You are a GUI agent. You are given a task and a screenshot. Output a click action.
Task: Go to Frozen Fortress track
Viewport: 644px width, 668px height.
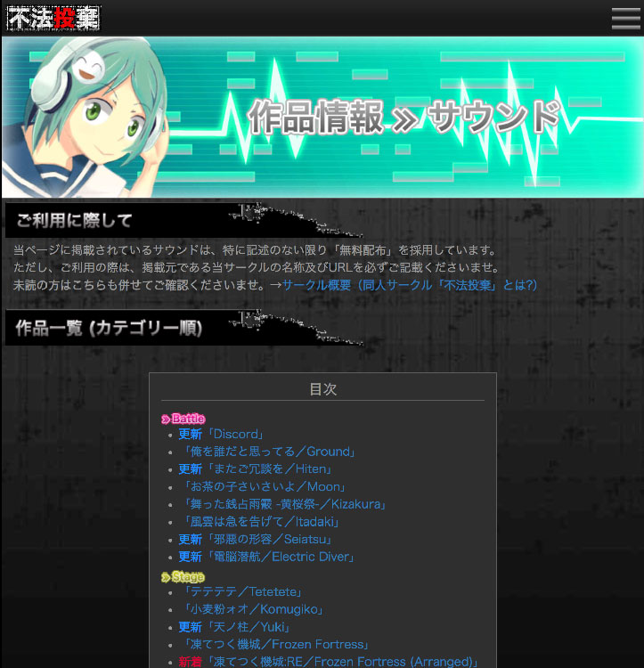pos(274,645)
